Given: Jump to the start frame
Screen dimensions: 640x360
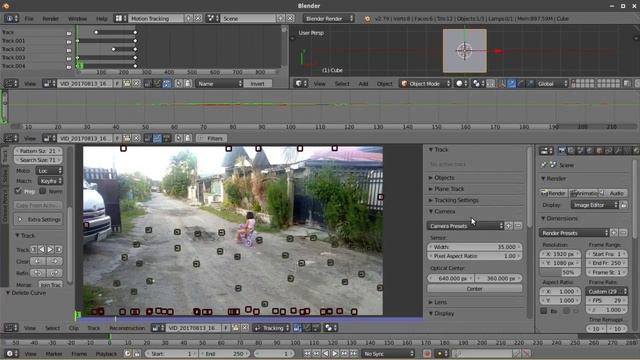Looking at the screenshot, I should (x=307, y=353).
